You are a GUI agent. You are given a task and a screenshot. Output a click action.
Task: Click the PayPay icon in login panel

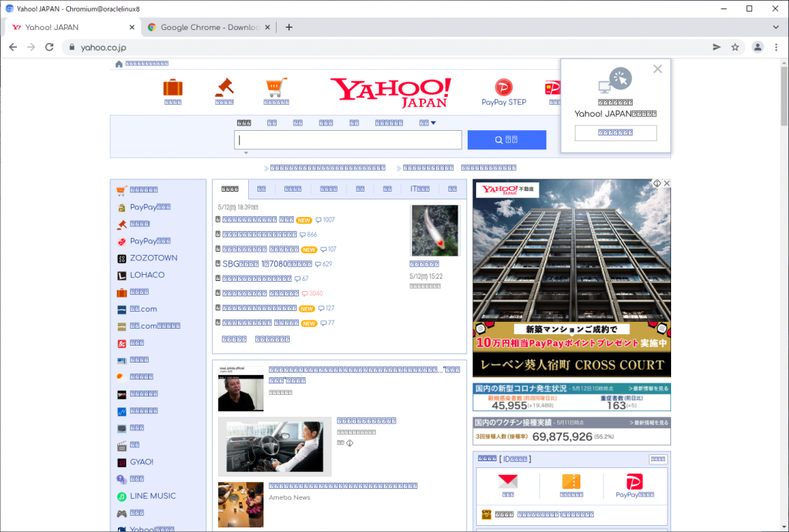[x=635, y=482]
